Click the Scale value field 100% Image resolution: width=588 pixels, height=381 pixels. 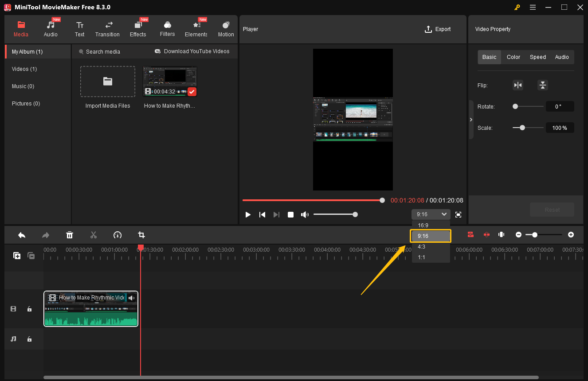click(560, 128)
